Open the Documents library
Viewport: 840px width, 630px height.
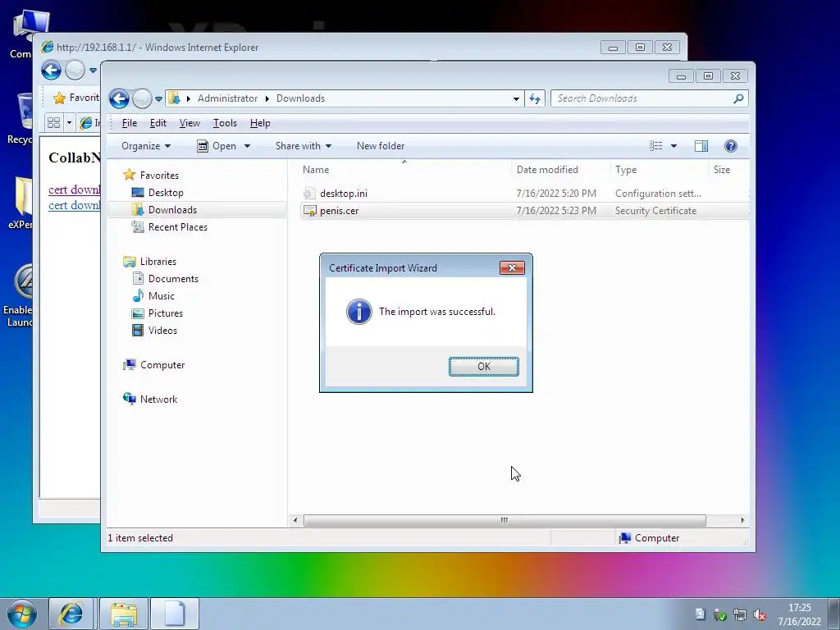[x=173, y=279]
